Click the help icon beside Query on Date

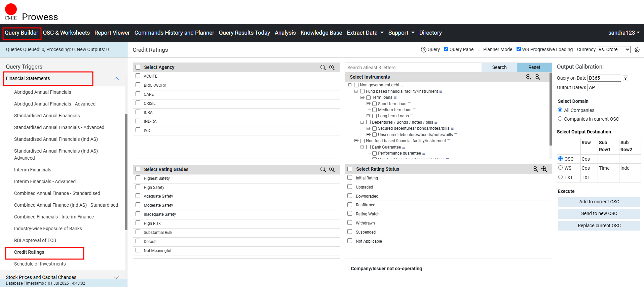point(625,78)
